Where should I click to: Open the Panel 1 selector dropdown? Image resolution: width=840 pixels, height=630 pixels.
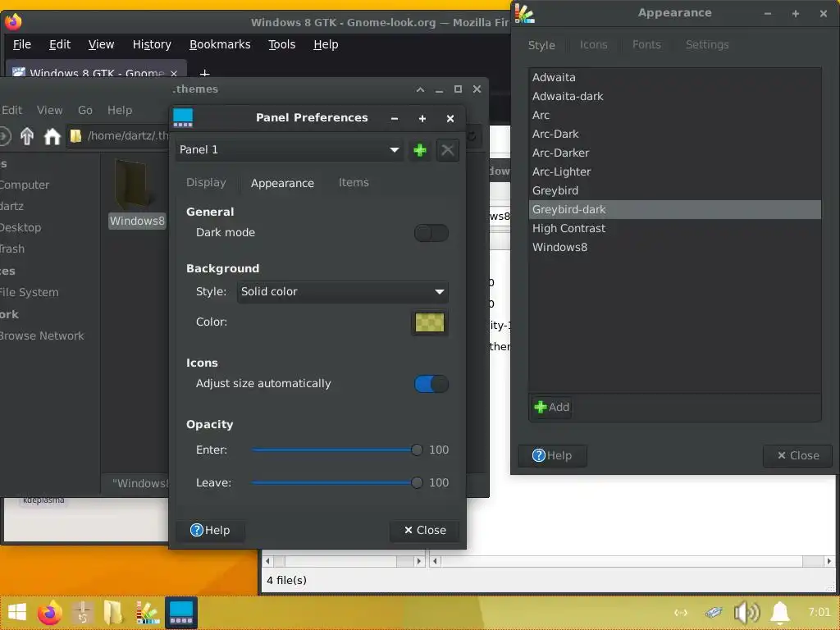point(290,150)
